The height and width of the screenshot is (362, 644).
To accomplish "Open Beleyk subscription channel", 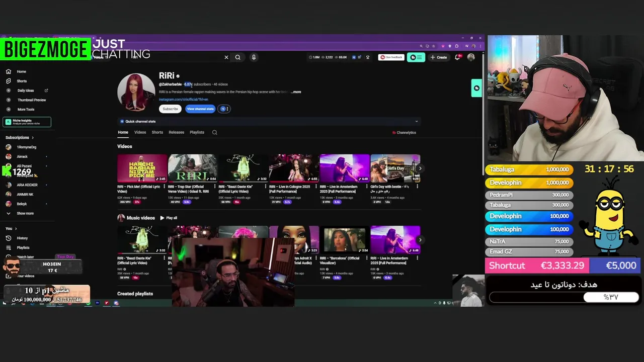I will 22,204.
